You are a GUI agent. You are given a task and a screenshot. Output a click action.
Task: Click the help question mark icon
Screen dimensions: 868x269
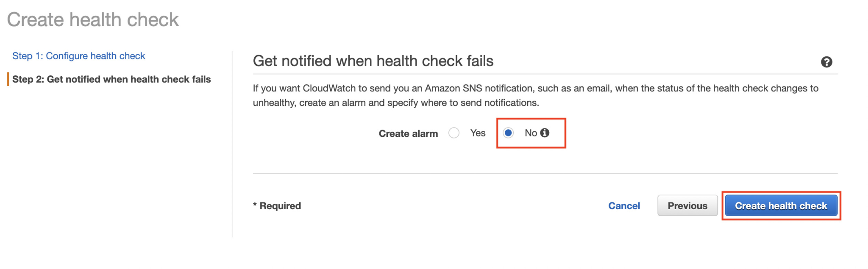point(826,62)
